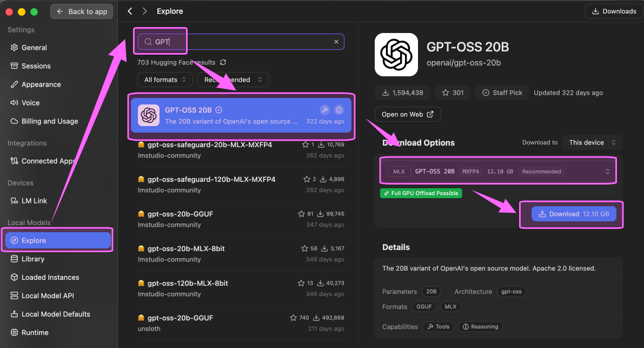
Task: Click the refresh icon beside Hugging Face results
Action: pos(223,62)
